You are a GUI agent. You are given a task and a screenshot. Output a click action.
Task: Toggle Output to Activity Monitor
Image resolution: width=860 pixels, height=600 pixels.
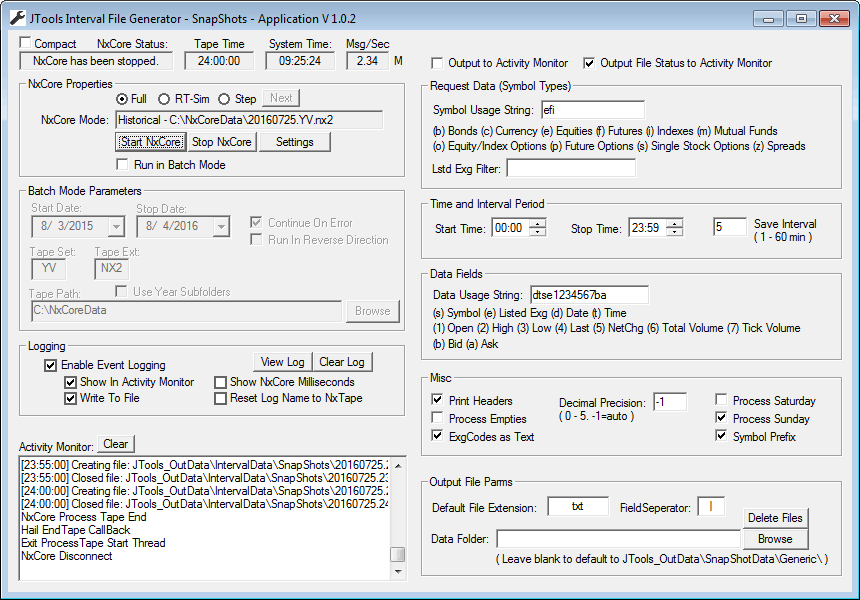coord(437,62)
